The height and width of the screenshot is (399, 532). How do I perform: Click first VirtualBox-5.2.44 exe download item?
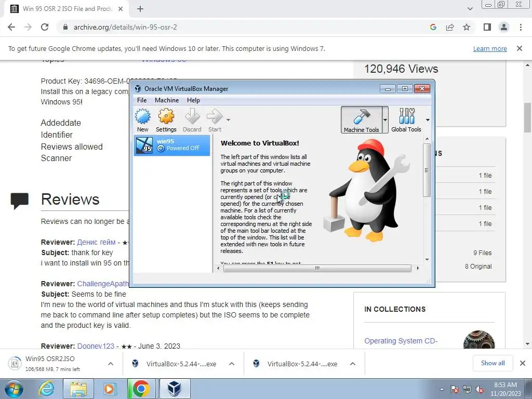(174, 364)
